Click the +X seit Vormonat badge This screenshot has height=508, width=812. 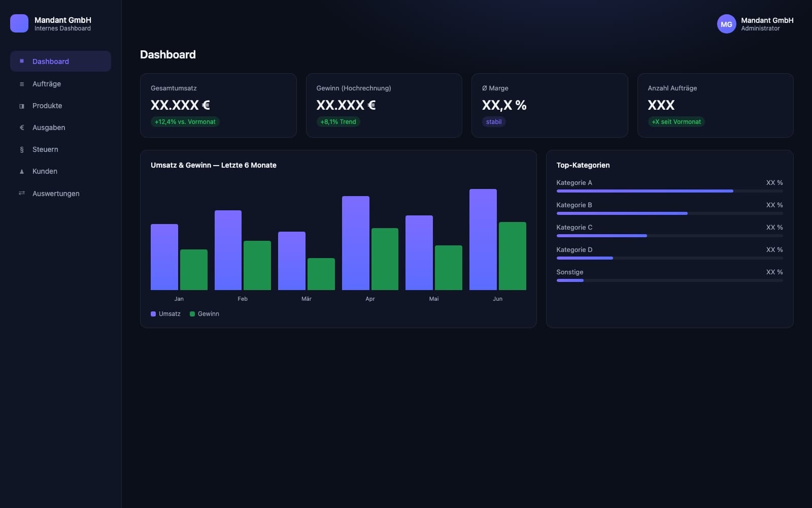click(676, 122)
